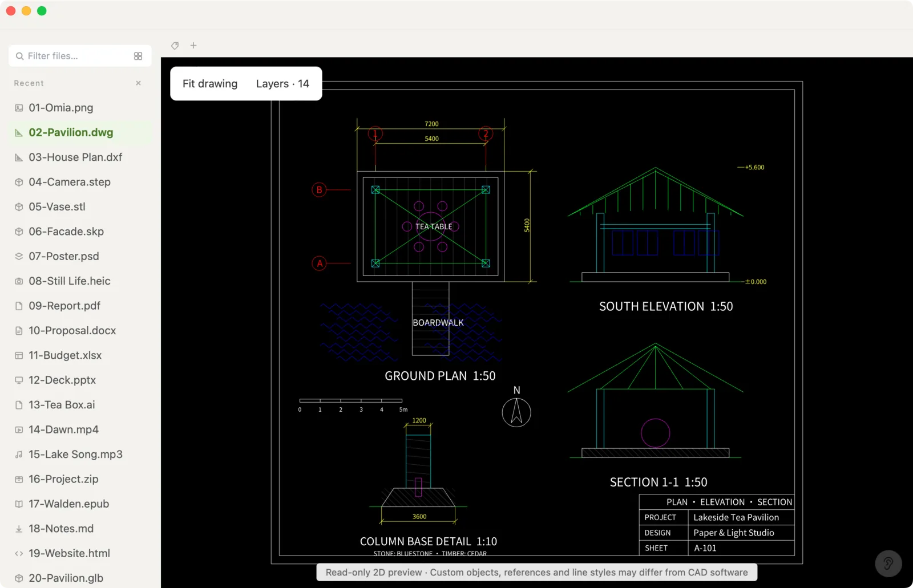Click the cube icon beside 05-Vase.stl
913x588 pixels.
point(19,207)
